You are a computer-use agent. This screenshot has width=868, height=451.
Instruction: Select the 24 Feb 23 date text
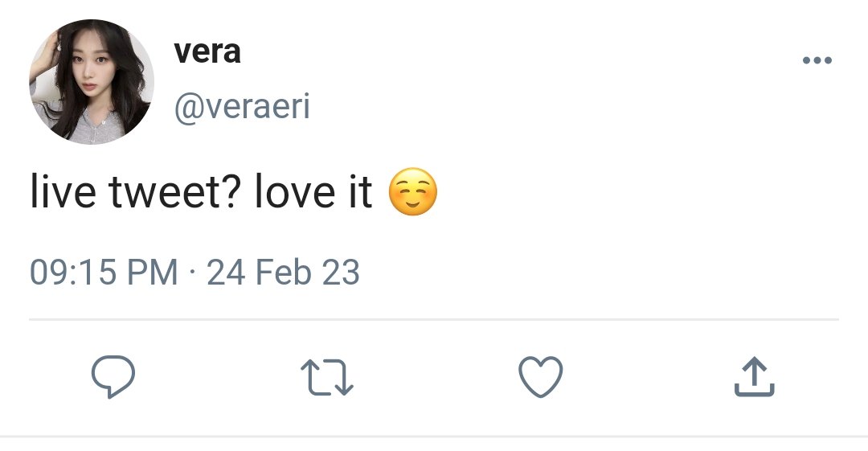pyautogui.click(x=283, y=272)
